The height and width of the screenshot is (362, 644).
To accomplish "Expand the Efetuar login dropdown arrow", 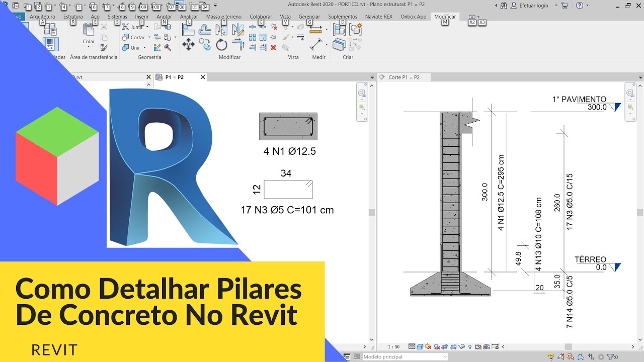I will (556, 6).
